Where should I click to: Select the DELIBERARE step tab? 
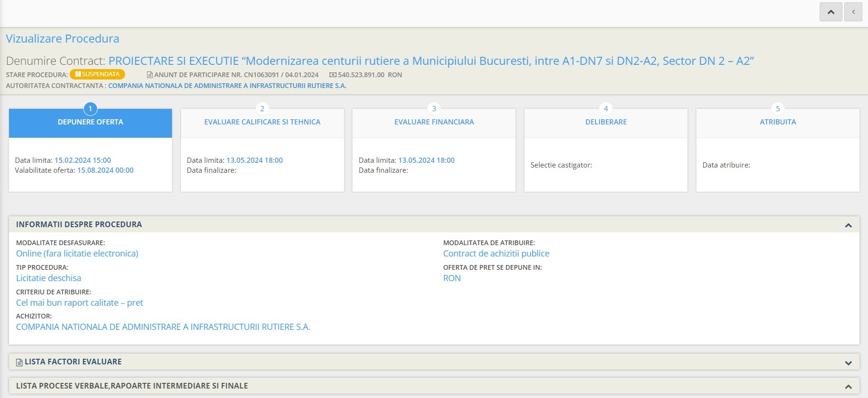tap(606, 124)
